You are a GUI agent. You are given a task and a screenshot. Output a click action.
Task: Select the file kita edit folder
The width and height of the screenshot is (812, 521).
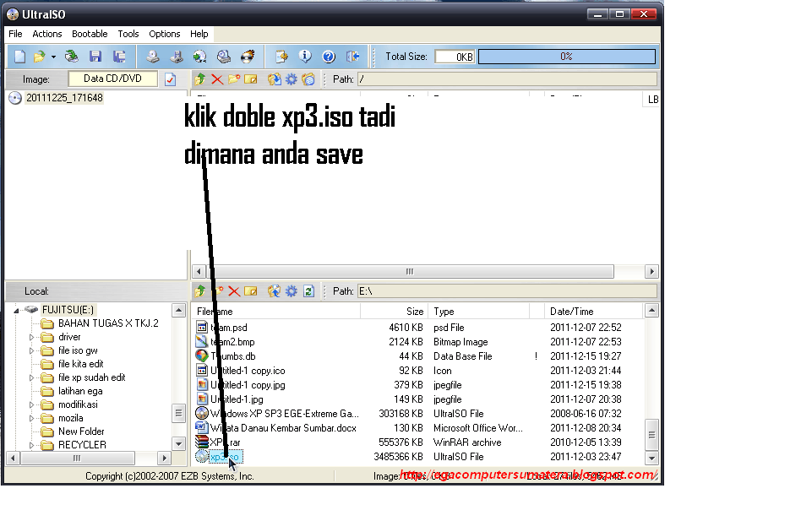click(x=81, y=364)
